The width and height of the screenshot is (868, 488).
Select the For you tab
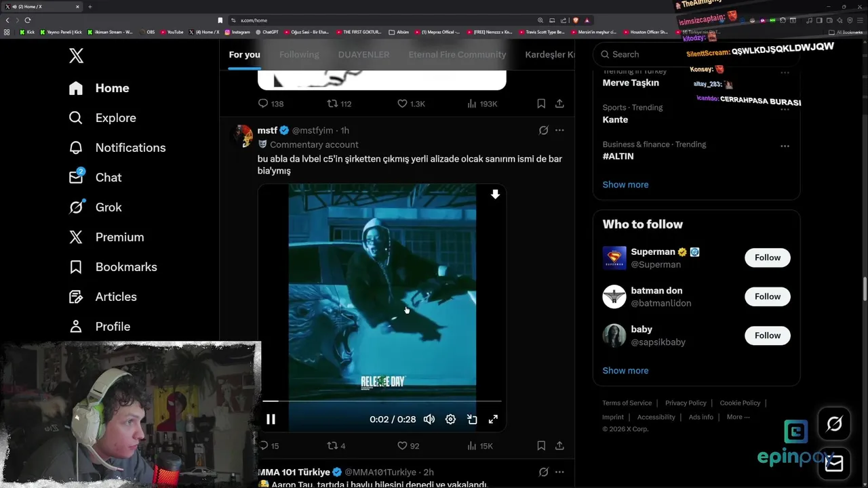[x=244, y=54]
